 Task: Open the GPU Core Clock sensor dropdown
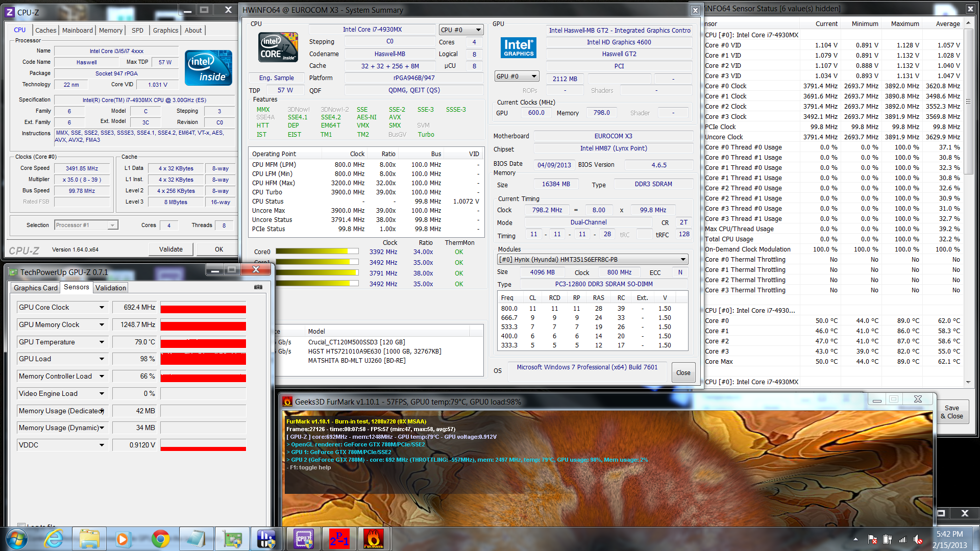(102, 307)
